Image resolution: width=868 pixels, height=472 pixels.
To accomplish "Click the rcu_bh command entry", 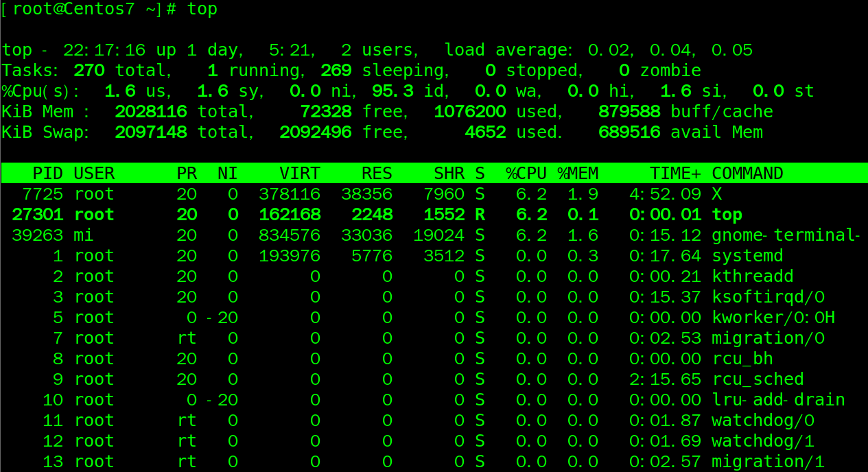I will (742, 359).
